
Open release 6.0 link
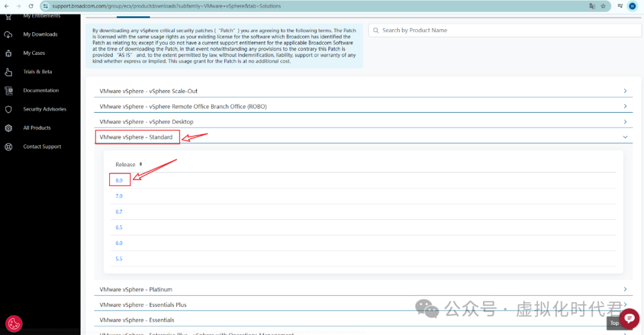pyautogui.click(x=119, y=243)
